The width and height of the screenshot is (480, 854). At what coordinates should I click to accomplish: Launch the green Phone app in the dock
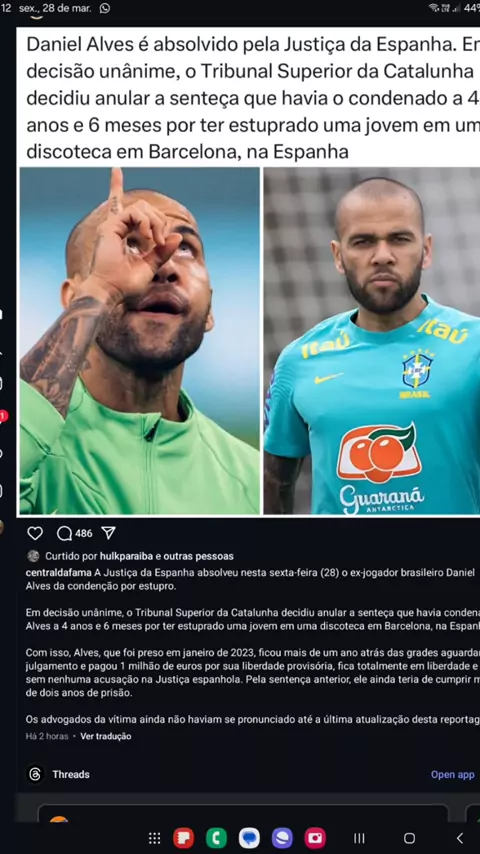216,838
